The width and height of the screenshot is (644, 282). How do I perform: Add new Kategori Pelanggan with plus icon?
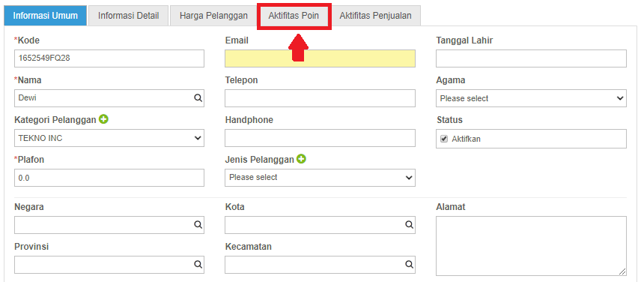tap(104, 119)
